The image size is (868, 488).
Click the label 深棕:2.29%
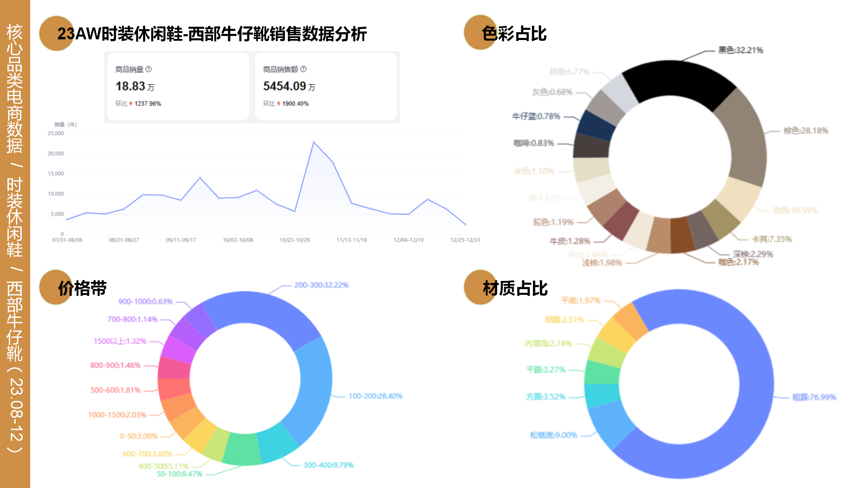753,254
